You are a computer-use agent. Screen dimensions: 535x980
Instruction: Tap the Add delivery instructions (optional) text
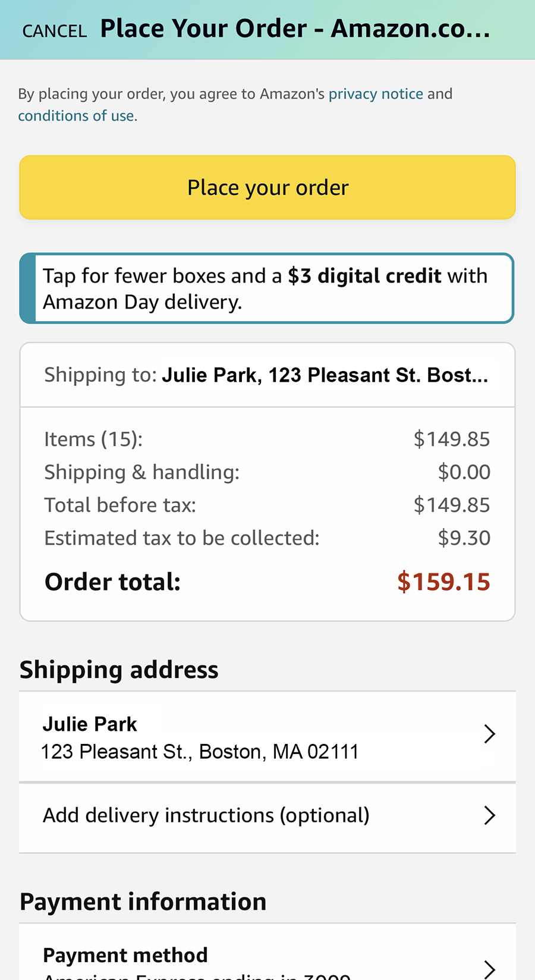[206, 815]
